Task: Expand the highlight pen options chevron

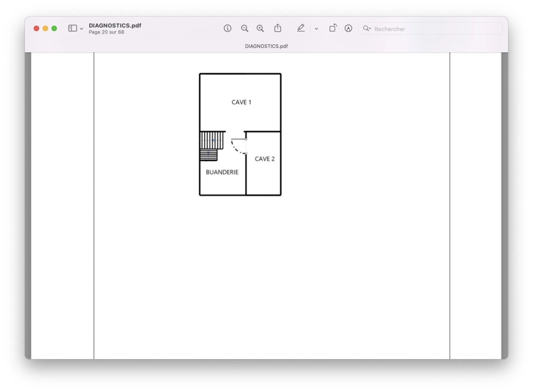Action: click(316, 29)
